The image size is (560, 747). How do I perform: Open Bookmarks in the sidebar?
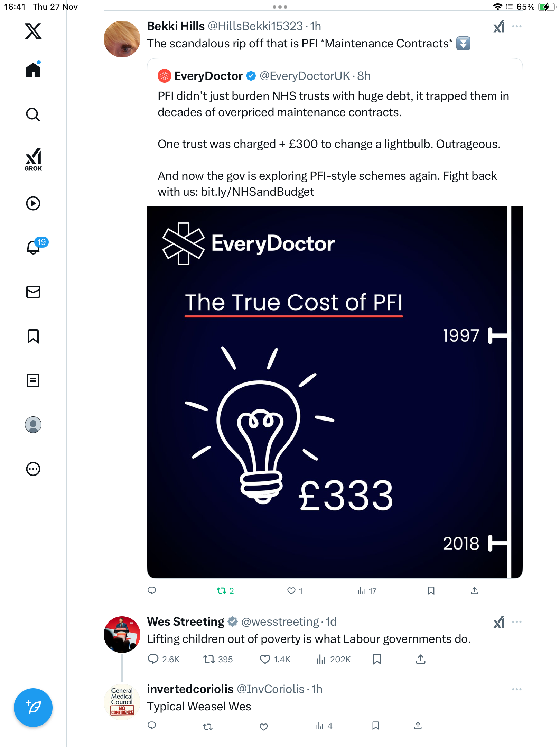33,336
